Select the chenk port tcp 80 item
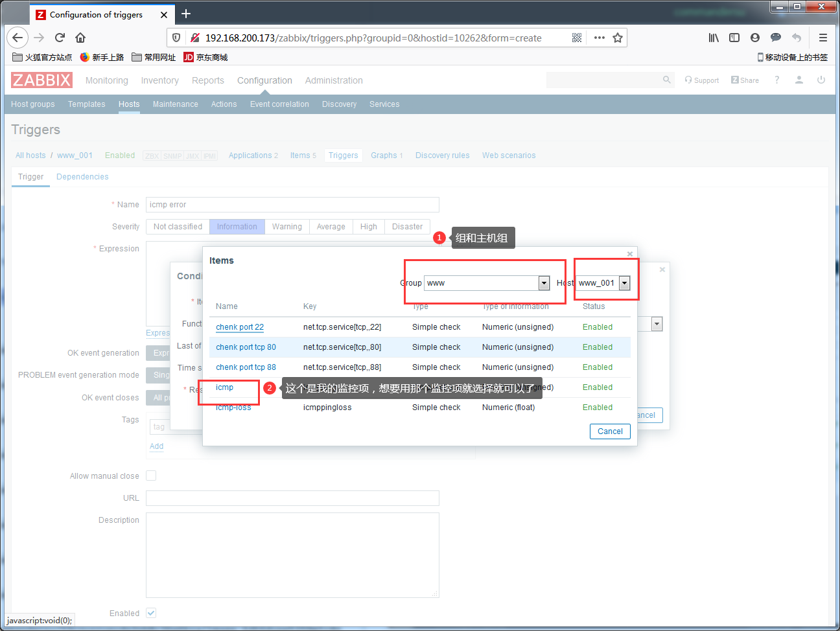This screenshot has height=631, width=840. point(246,347)
